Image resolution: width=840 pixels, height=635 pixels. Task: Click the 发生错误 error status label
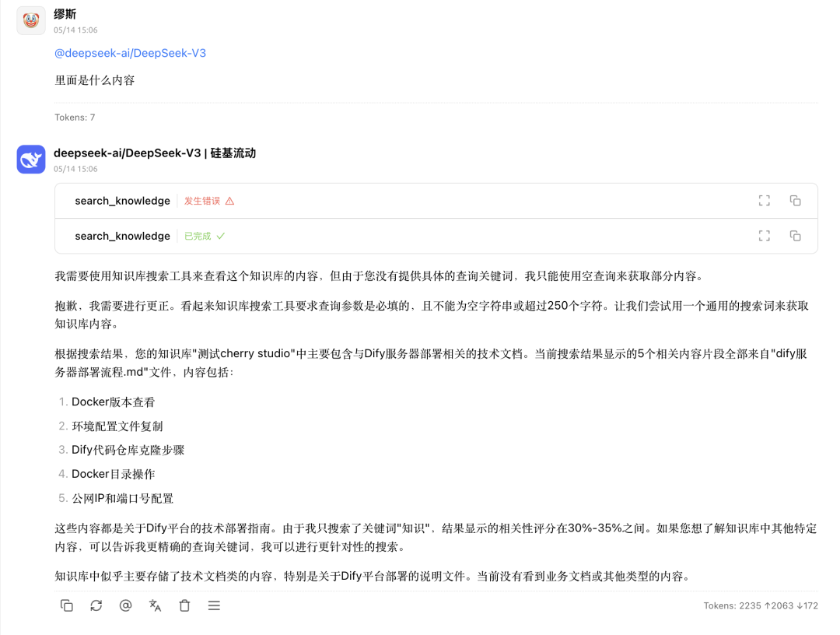[209, 201]
